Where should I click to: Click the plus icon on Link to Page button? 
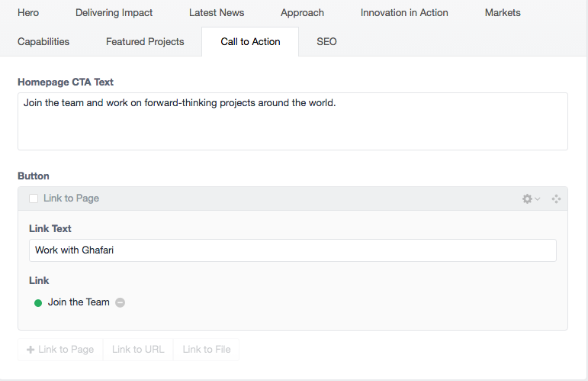coord(31,350)
